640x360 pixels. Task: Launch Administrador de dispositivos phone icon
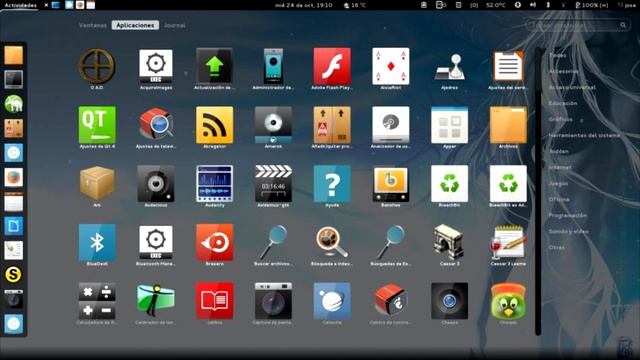273,66
